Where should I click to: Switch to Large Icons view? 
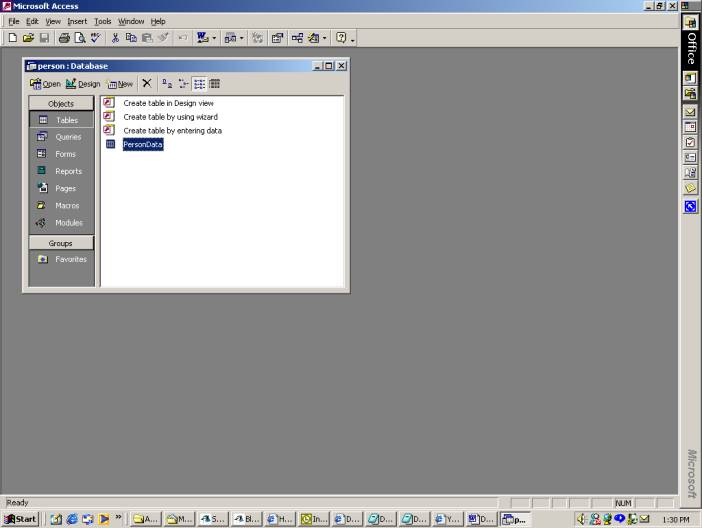167,83
